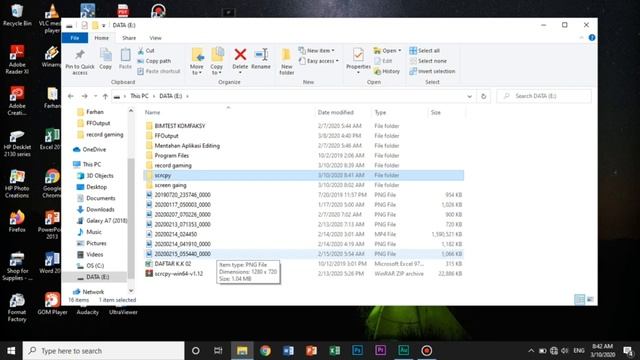Refresh the DATA (E:) folder view
Screen dimensions: 640x360
[x=483, y=96]
